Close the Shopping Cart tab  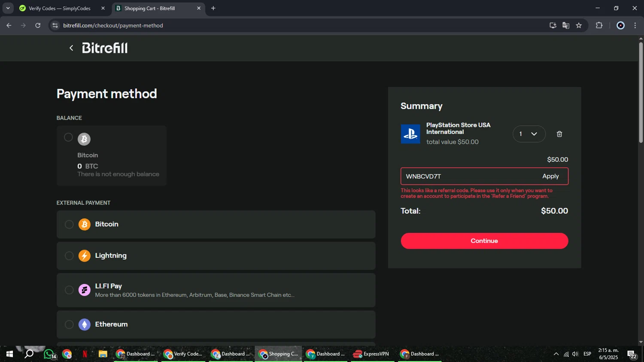[199, 8]
